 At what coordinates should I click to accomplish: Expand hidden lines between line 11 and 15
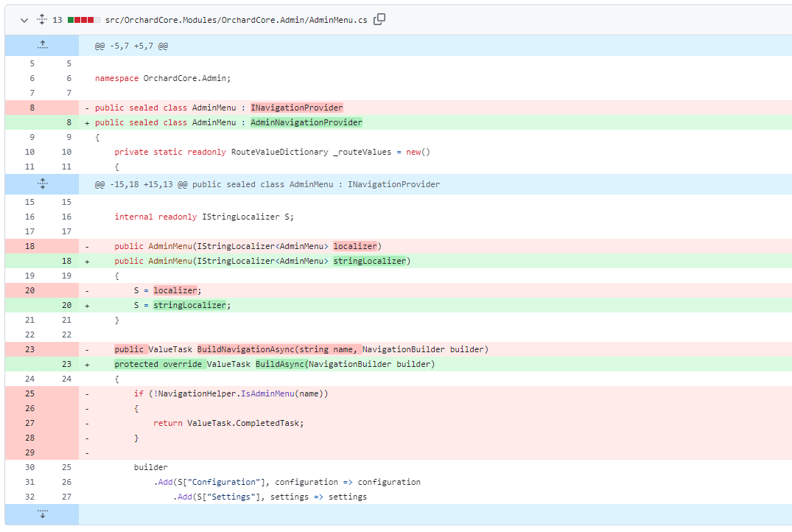(43, 184)
